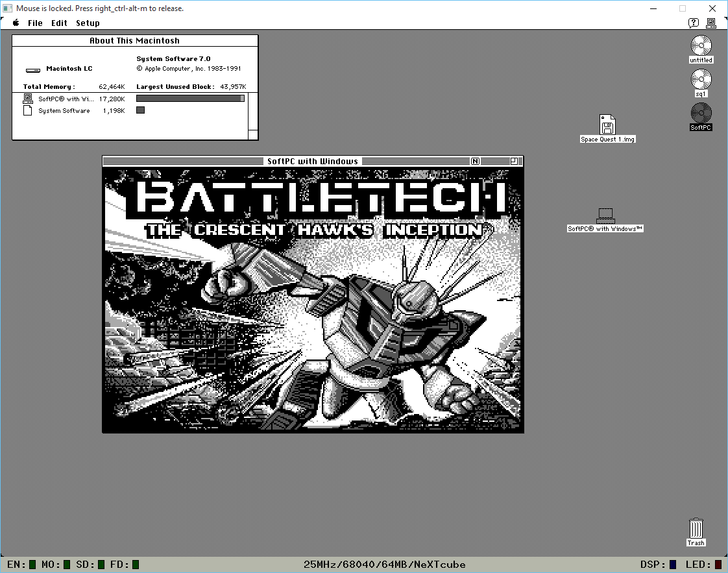The width and height of the screenshot is (728, 573).
Task: Select the sq1 disk icon
Action: tap(701, 80)
